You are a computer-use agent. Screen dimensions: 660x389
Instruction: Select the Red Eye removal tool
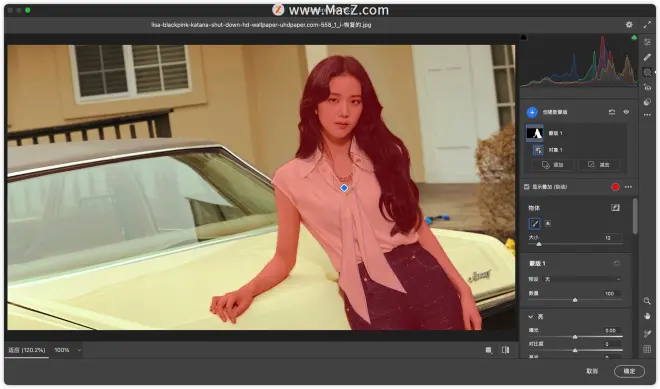(647, 88)
